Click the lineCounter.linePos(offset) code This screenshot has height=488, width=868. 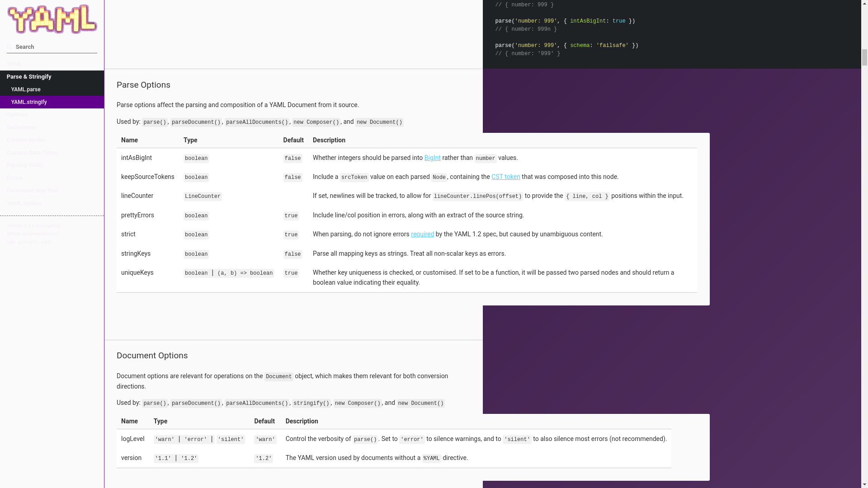pyautogui.click(x=477, y=196)
